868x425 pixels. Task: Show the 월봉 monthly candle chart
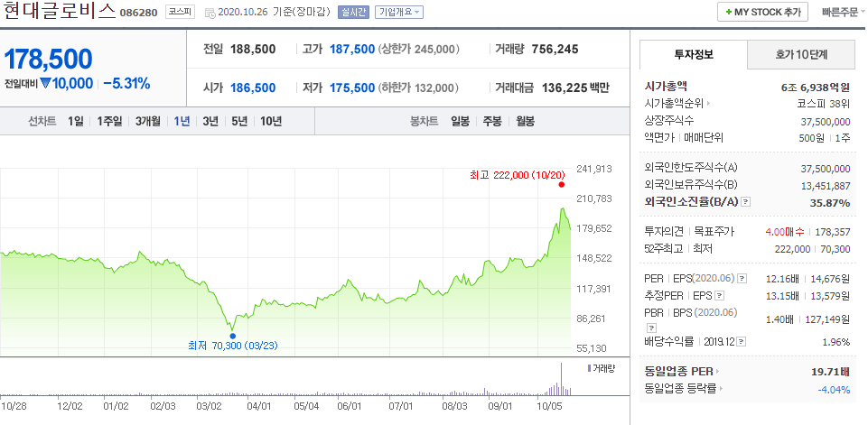pyautogui.click(x=525, y=121)
